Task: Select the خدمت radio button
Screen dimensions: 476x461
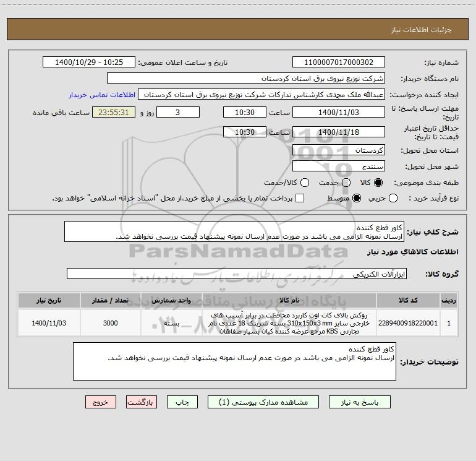Action: tap(346, 183)
